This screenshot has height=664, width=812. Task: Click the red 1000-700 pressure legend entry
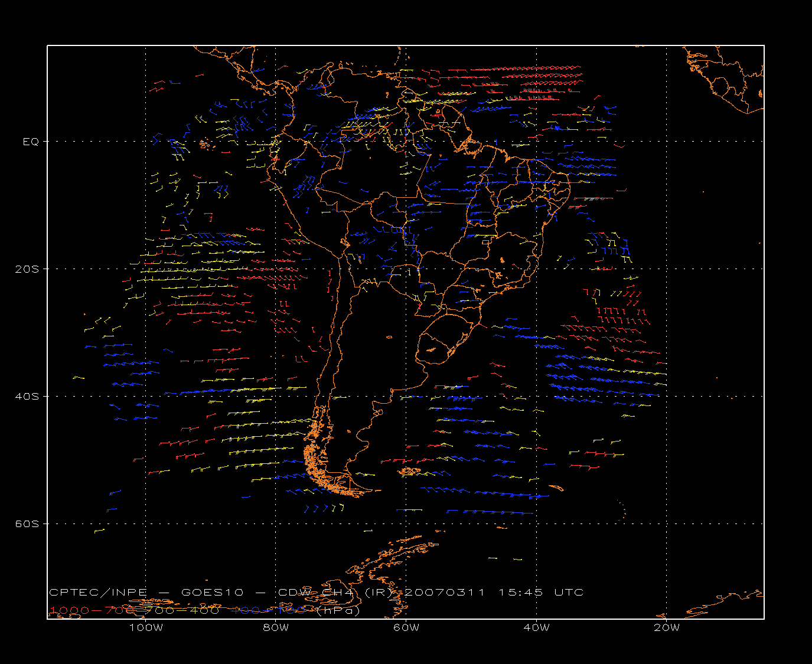coord(93,610)
